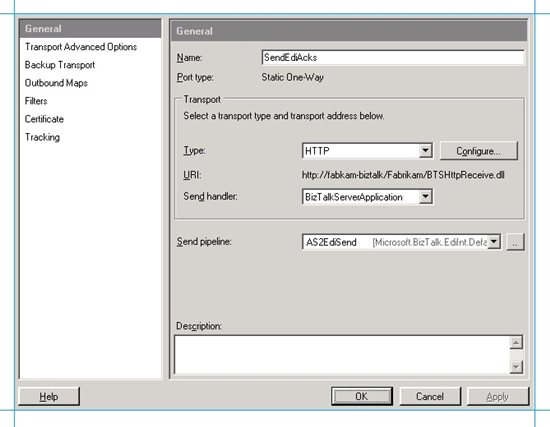
Task: Open the Filters page
Action: (36, 101)
